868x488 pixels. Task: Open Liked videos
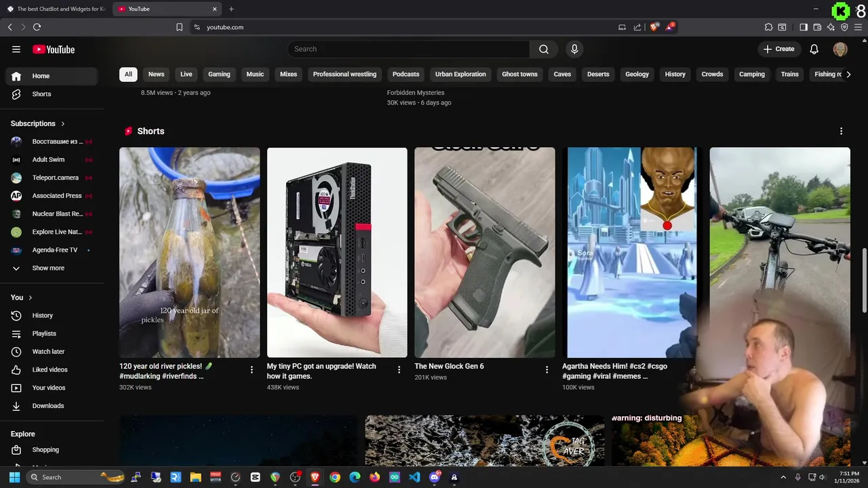coord(52,369)
